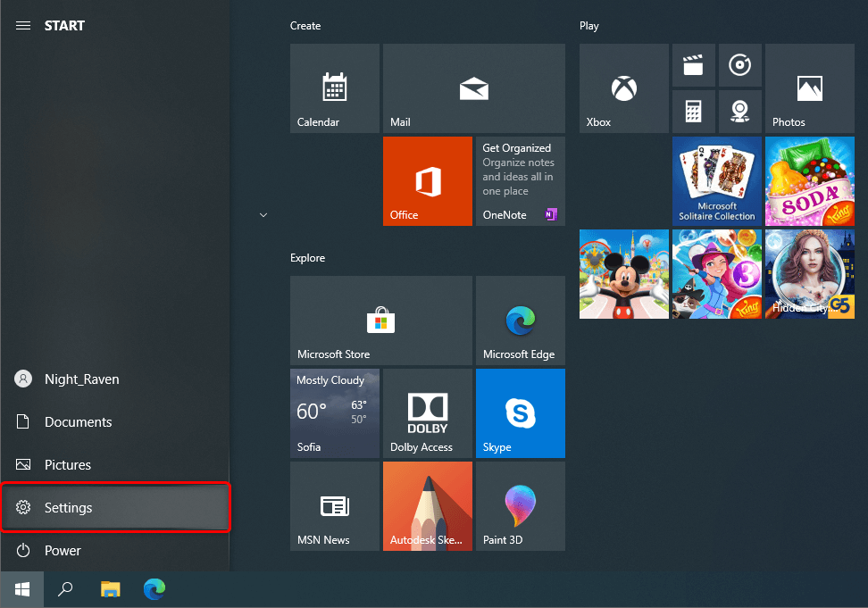Launch the Office tile
Image resolution: width=868 pixels, height=608 pixels.
point(428,181)
